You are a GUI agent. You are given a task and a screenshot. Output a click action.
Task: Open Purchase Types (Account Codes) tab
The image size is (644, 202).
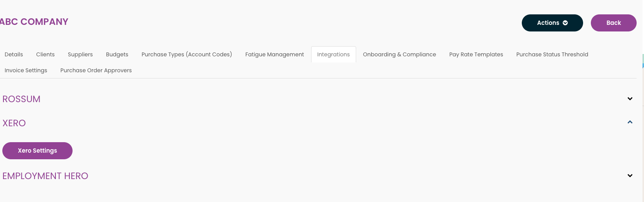coord(187,54)
